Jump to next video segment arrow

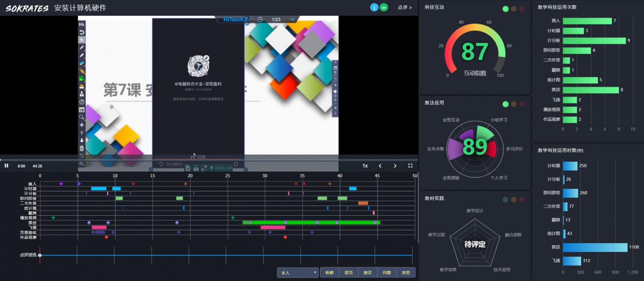click(x=395, y=165)
